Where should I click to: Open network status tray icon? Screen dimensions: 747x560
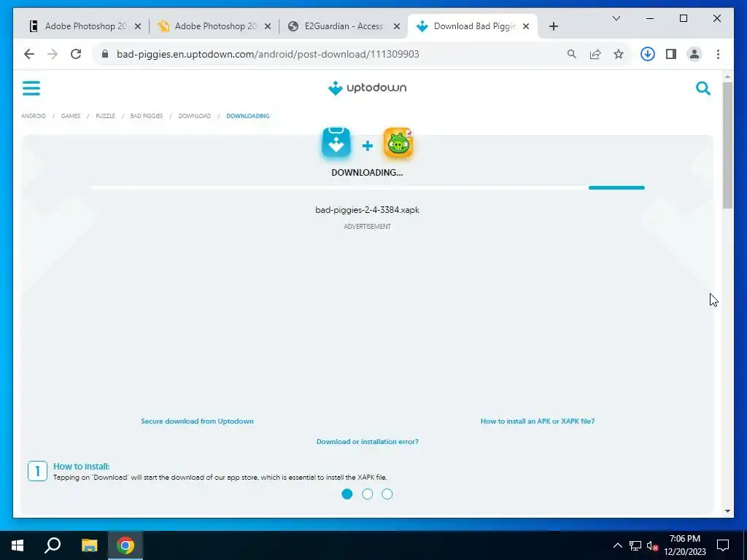pyautogui.click(x=635, y=545)
